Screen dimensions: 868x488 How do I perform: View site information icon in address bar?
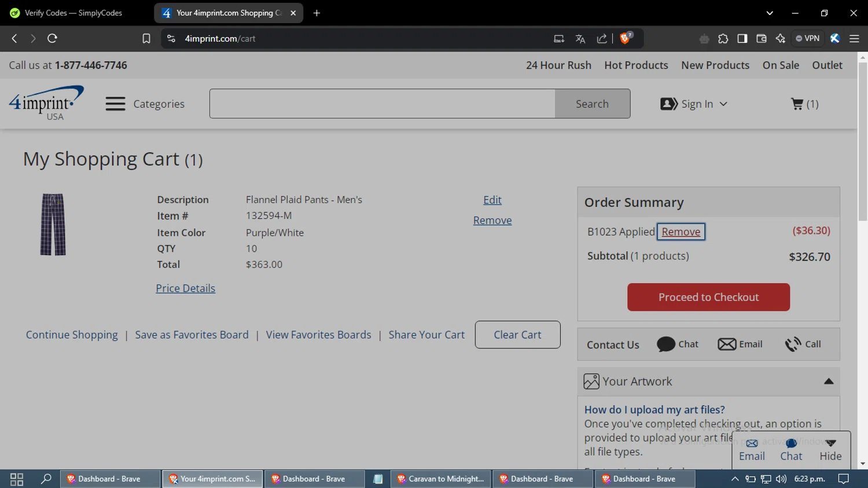171,38
